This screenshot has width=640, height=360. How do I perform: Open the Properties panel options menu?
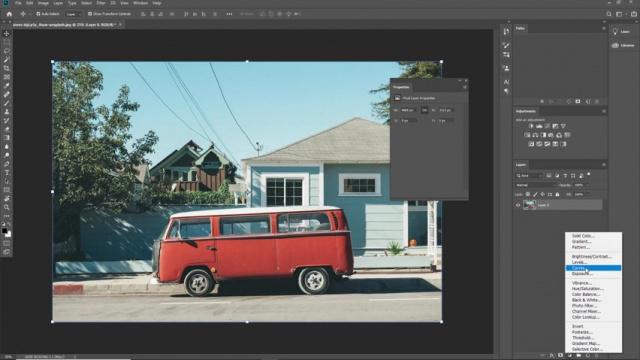464,87
